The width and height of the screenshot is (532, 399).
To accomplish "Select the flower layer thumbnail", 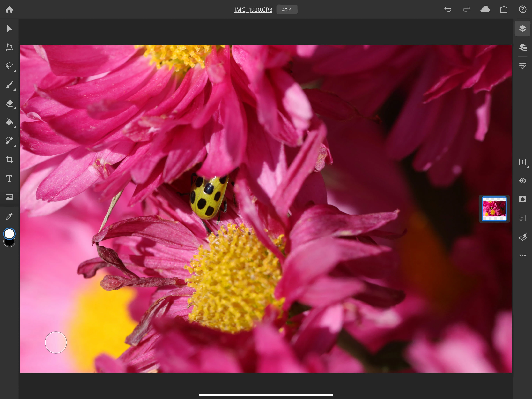I will (494, 209).
